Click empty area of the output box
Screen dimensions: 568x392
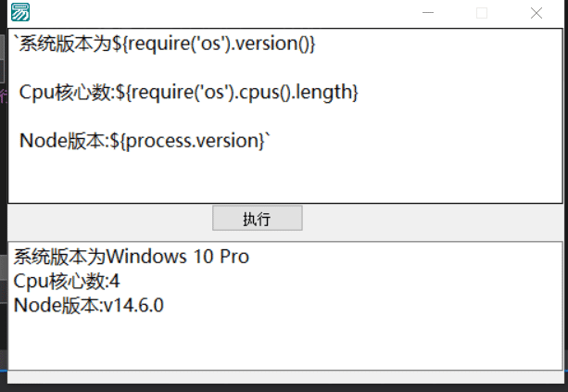(x=285, y=342)
